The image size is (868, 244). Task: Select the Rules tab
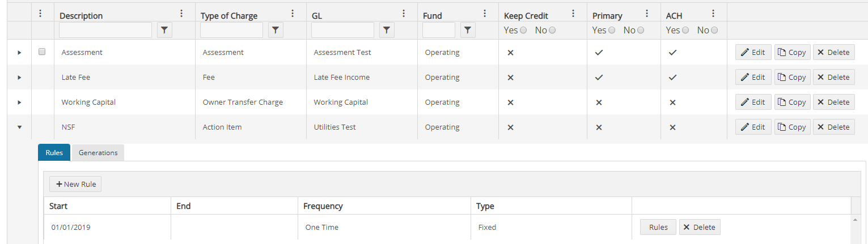pyautogui.click(x=54, y=153)
